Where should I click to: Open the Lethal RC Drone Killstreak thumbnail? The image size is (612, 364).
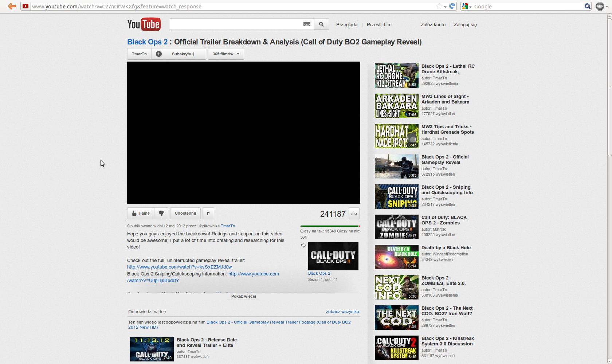(x=397, y=75)
